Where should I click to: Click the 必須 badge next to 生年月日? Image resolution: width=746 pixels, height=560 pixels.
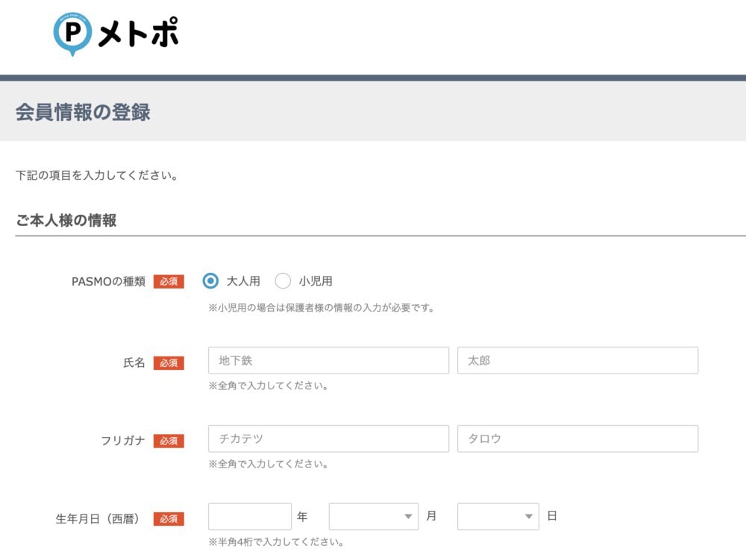tap(169, 519)
